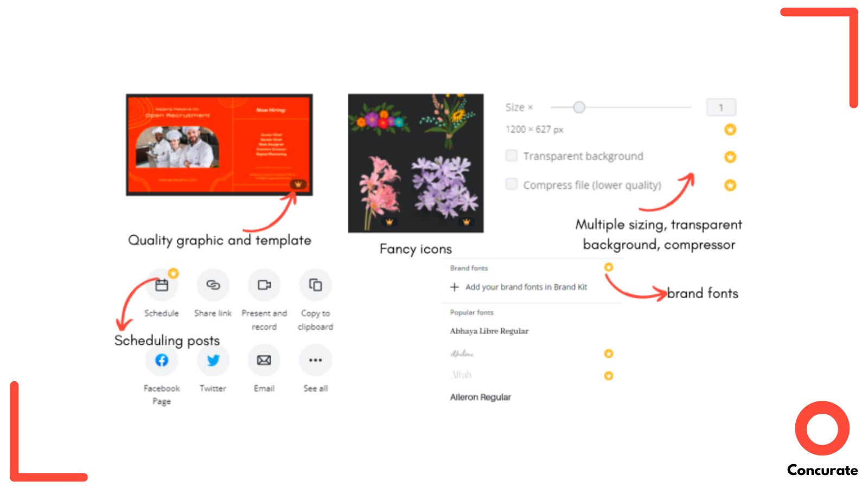868x488 pixels.
Task: Select the purple flowers graphic
Action: click(x=445, y=187)
